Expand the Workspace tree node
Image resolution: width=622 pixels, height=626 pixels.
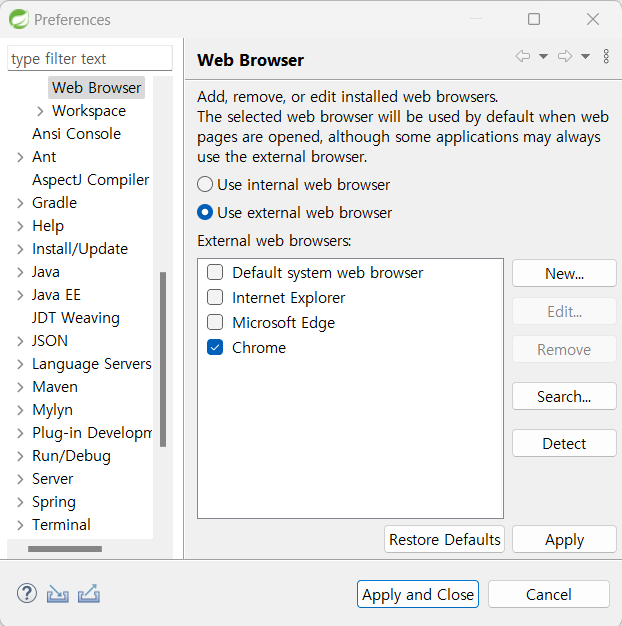(x=40, y=111)
